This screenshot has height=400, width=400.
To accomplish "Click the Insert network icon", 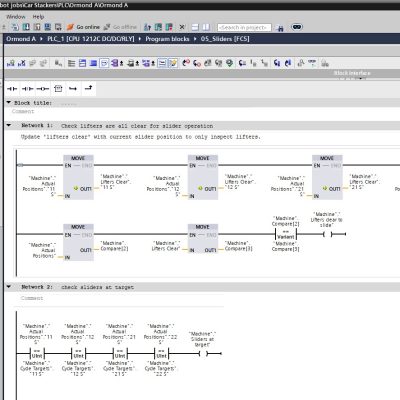I will [11, 63].
